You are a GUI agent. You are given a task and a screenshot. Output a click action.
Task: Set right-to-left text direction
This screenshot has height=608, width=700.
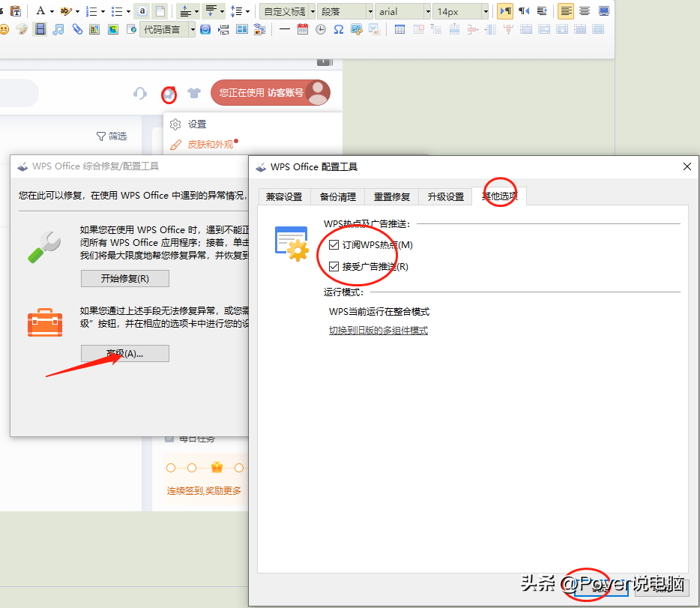click(x=524, y=11)
